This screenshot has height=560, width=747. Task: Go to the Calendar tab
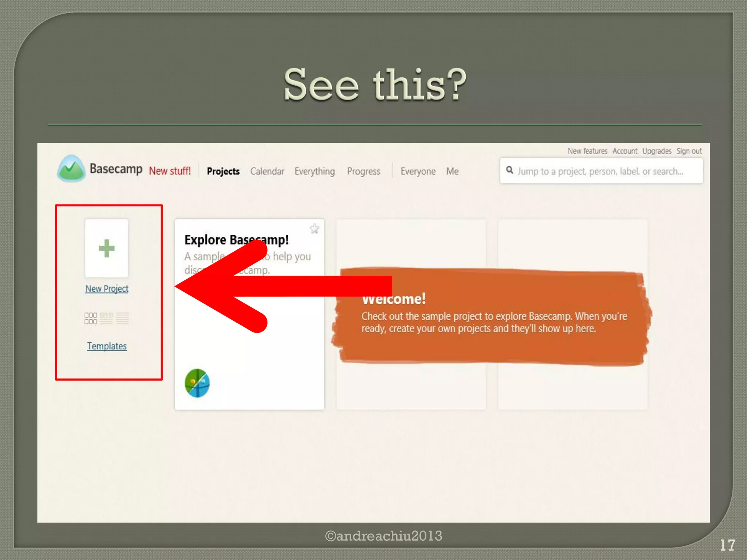(267, 171)
